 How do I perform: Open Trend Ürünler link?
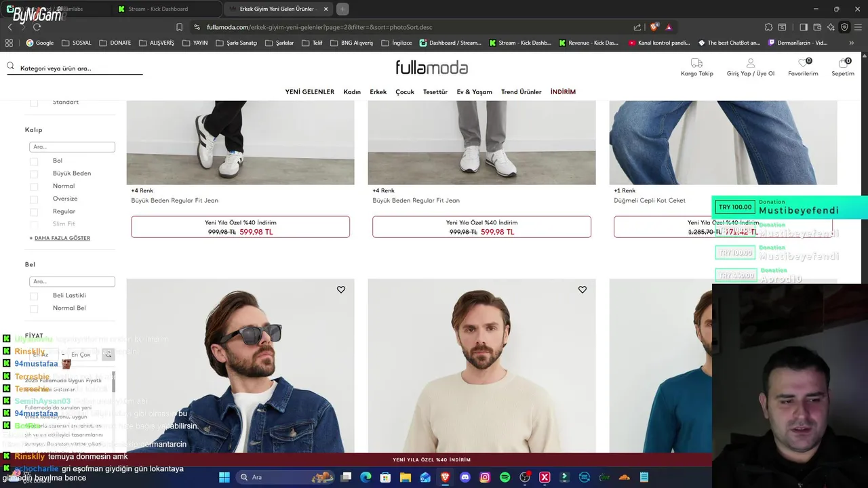coord(521,92)
